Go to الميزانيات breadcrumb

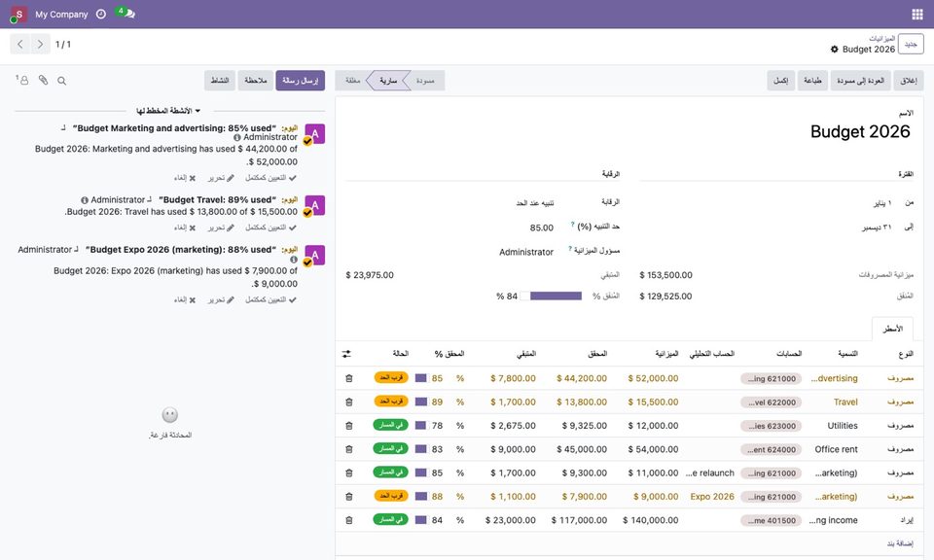click(x=882, y=38)
